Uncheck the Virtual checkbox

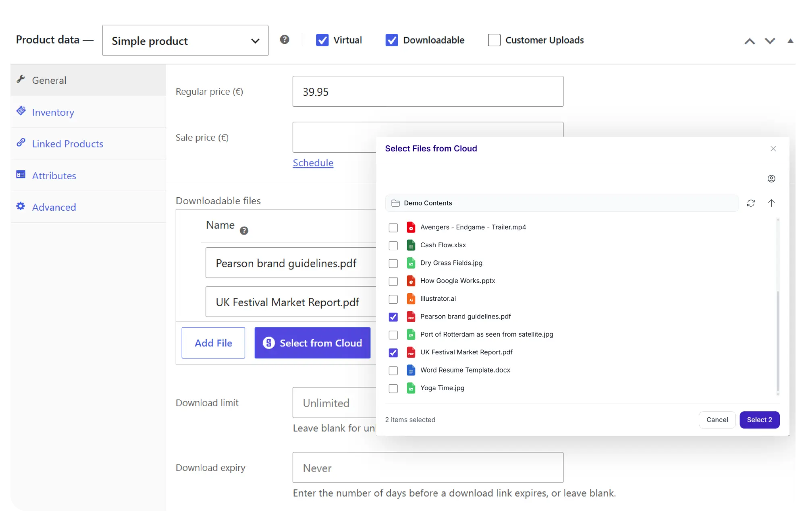coord(322,40)
